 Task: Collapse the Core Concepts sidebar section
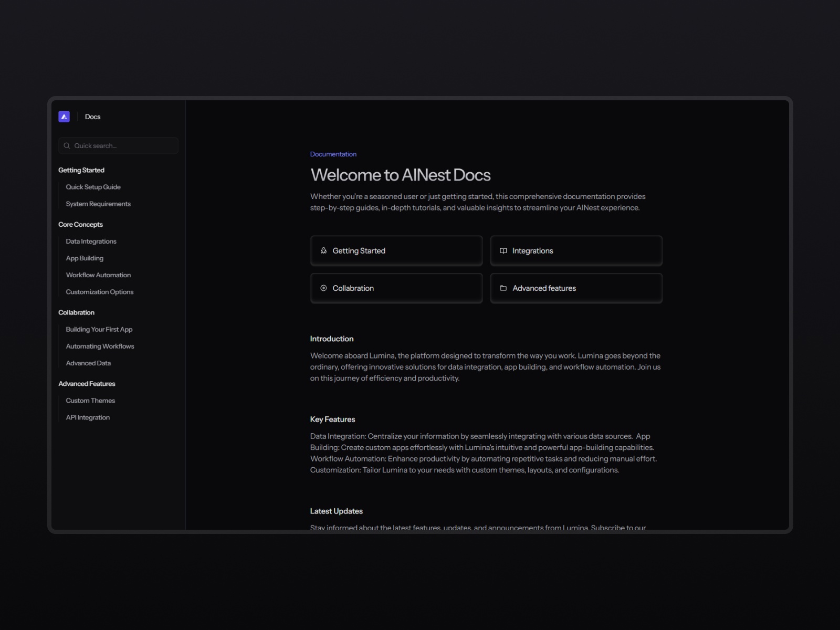[80, 224]
